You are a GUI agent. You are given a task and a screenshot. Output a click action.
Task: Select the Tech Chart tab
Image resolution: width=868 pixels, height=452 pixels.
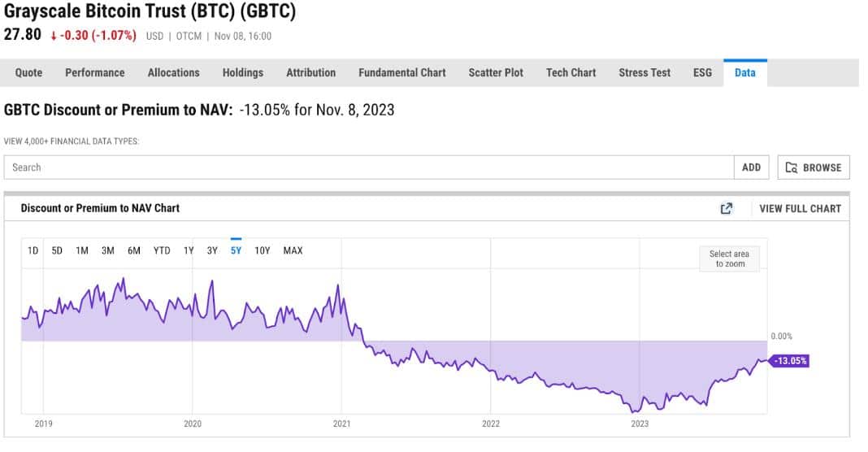tap(571, 72)
